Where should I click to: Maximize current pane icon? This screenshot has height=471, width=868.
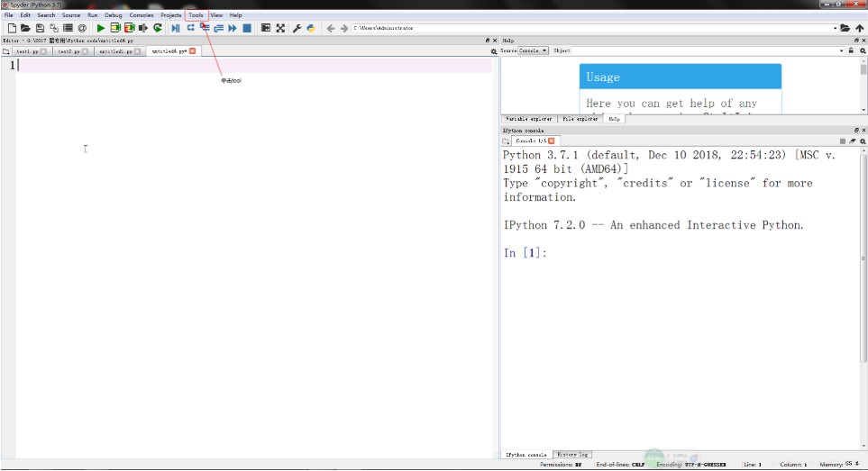pos(266,28)
